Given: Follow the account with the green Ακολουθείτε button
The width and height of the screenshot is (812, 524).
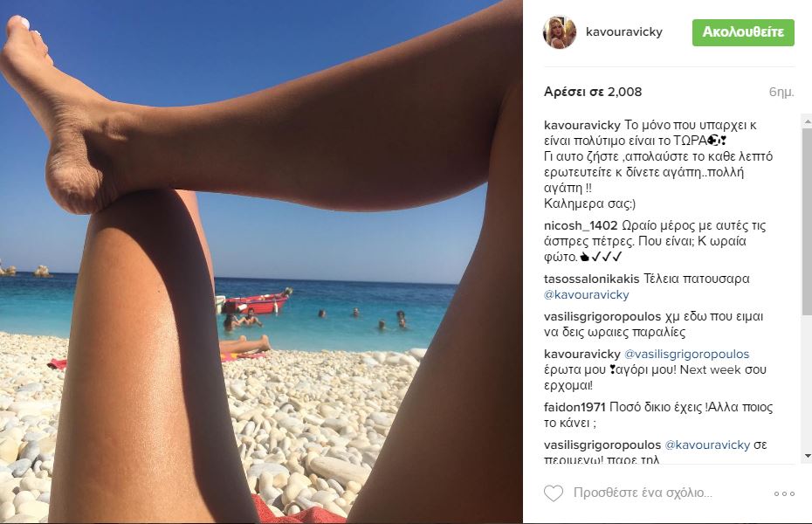Looking at the screenshot, I should coord(743,32).
